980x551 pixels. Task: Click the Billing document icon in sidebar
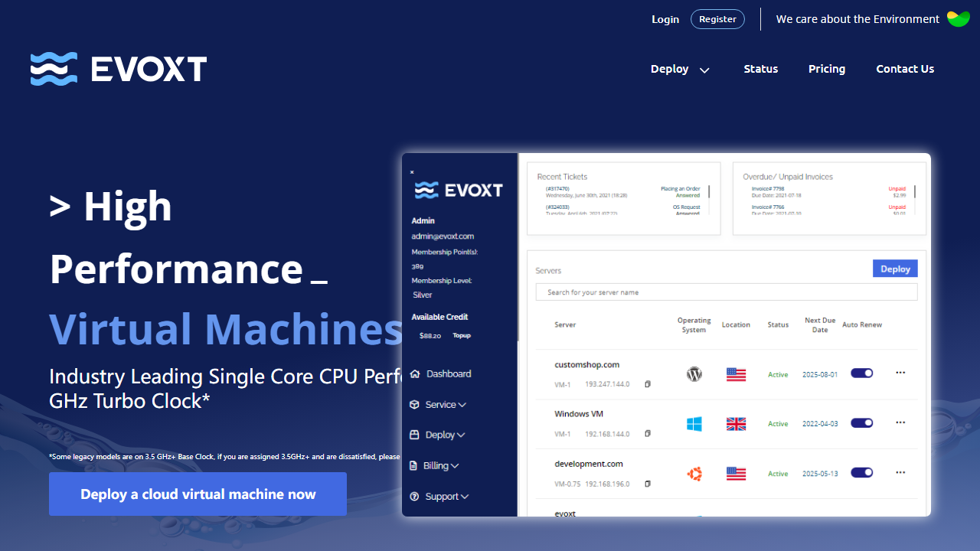tap(414, 465)
